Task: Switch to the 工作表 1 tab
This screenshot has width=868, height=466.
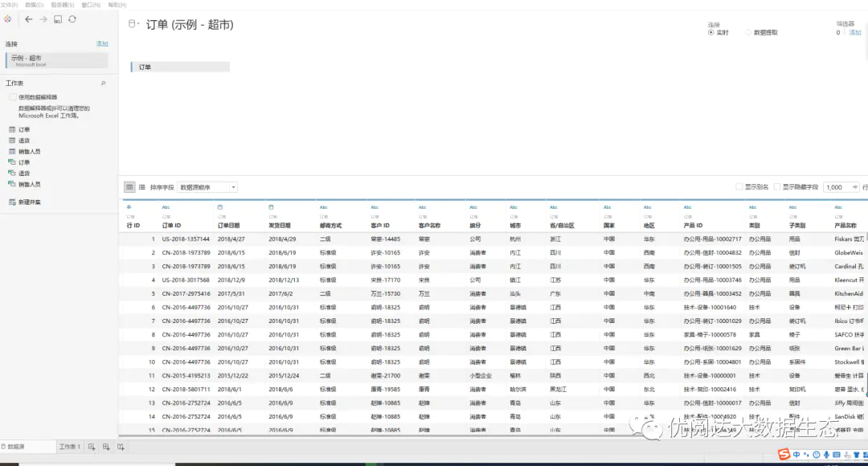Action: tap(70, 447)
